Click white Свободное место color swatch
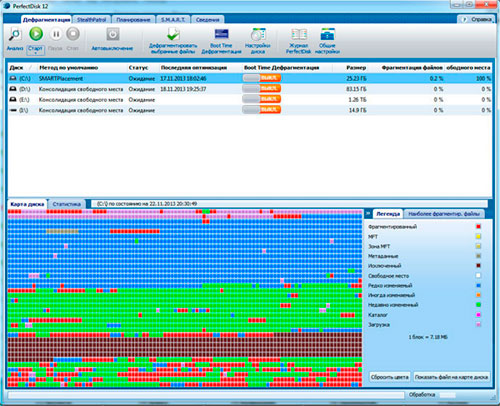Screen dimensions: 500x406 478,276
